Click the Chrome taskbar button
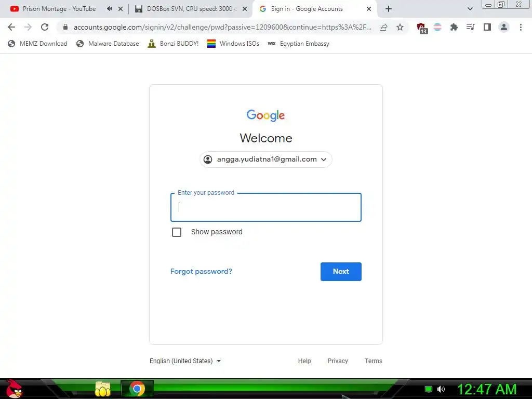This screenshot has height=399, width=532. (x=137, y=389)
